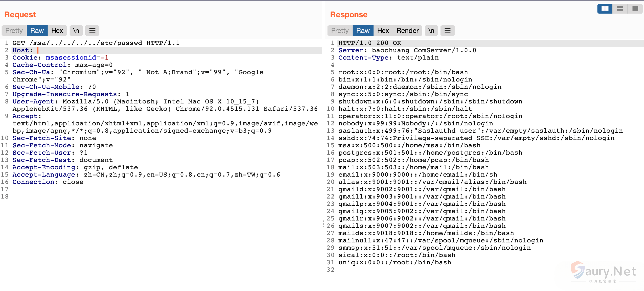Screen dimensions: 644x291
Task: Click the root:x:0:0 response line
Action: (x=403, y=72)
